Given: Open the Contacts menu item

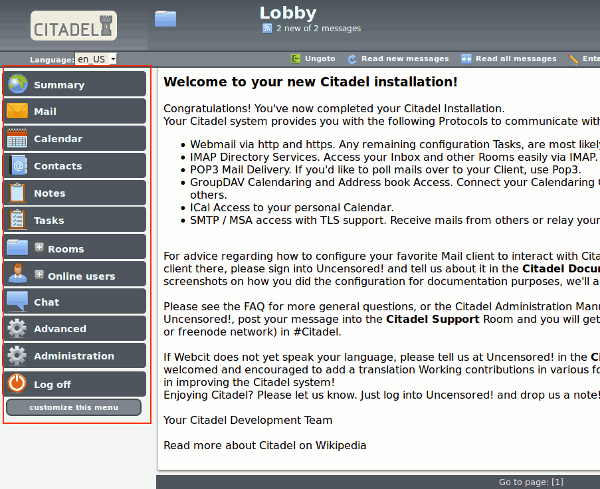Looking at the screenshot, I should click(x=75, y=165).
